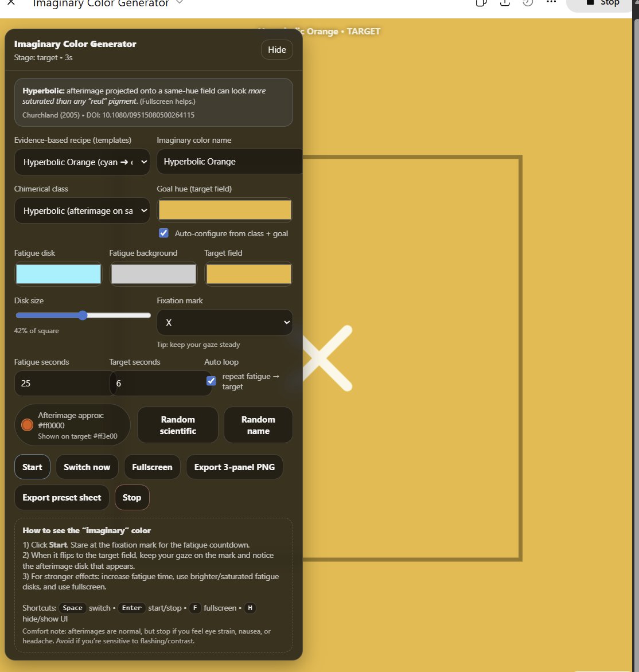Screen dimensions: 639x672
Task: Disable the Auto loop repeat checkbox
Action: tap(211, 381)
